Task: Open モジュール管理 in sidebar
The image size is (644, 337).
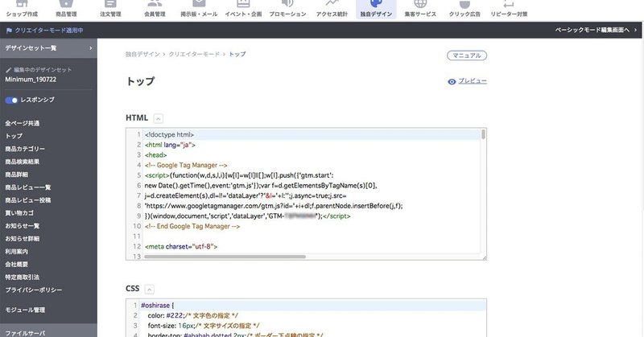Action: pos(25,310)
